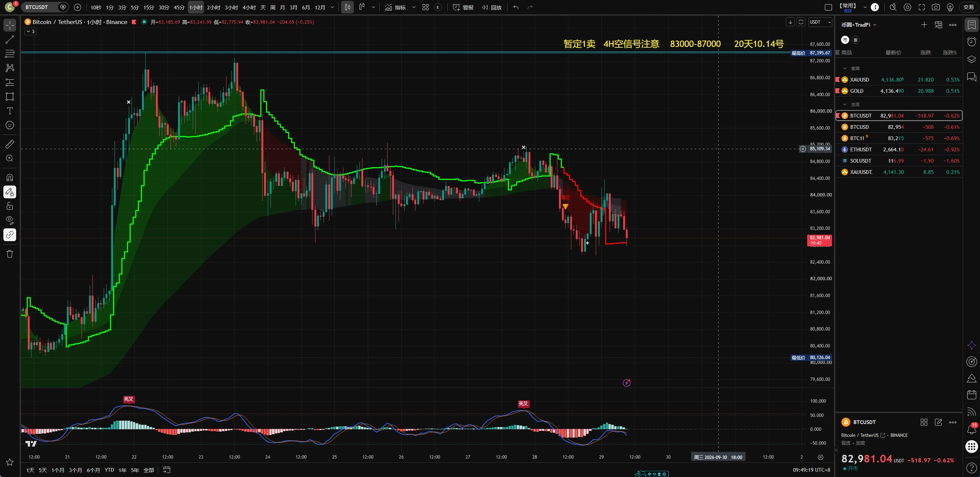The width and height of the screenshot is (980, 477).
Task: Toggle lock all drawing tools
Action: (10, 206)
